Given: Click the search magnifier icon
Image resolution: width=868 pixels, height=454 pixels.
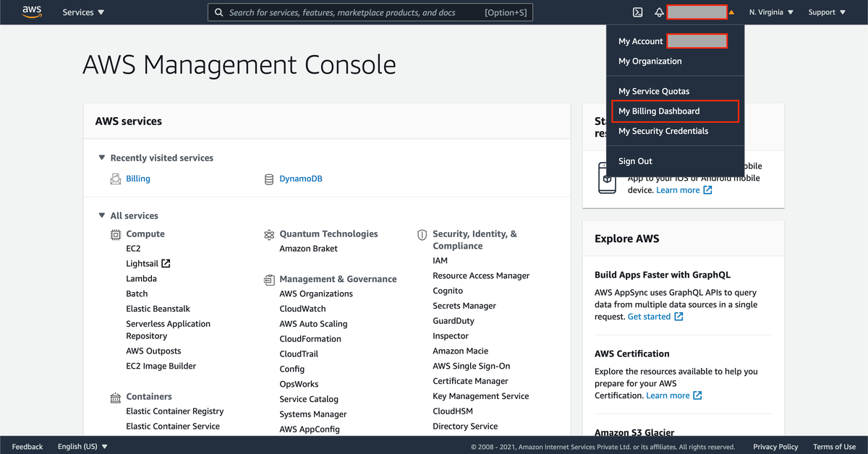Looking at the screenshot, I should pyautogui.click(x=218, y=12).
